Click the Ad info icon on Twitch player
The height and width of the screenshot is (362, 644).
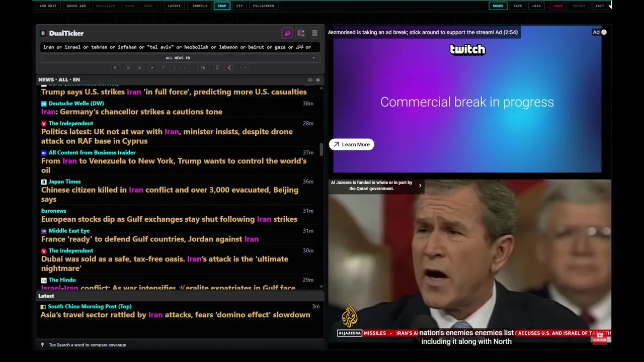pyautogui.click(x=604, y=32)
